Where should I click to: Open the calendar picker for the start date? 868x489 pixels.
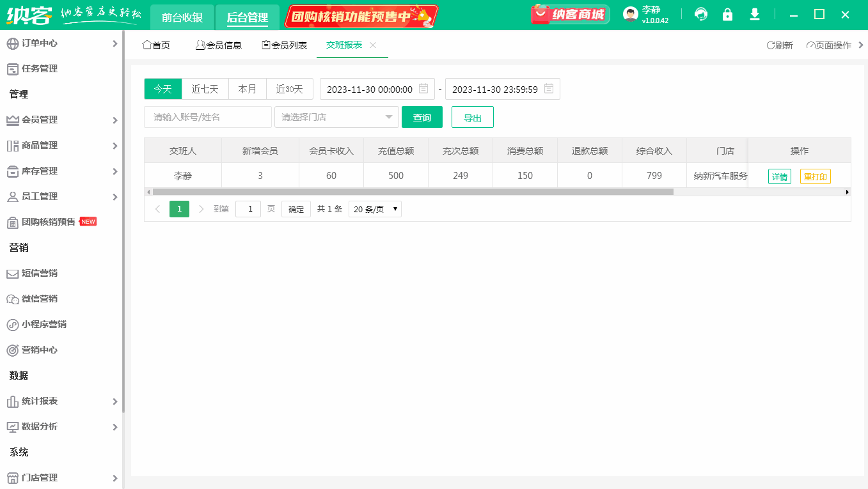[x=422, y=89]
